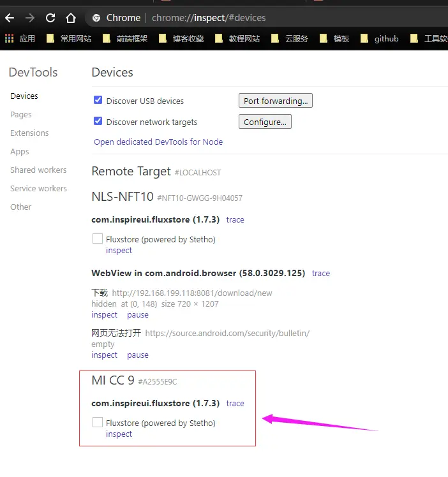Reload the page with the refresh icon
448x477 pixels.
pyautogui.click(x=50, y=18)
